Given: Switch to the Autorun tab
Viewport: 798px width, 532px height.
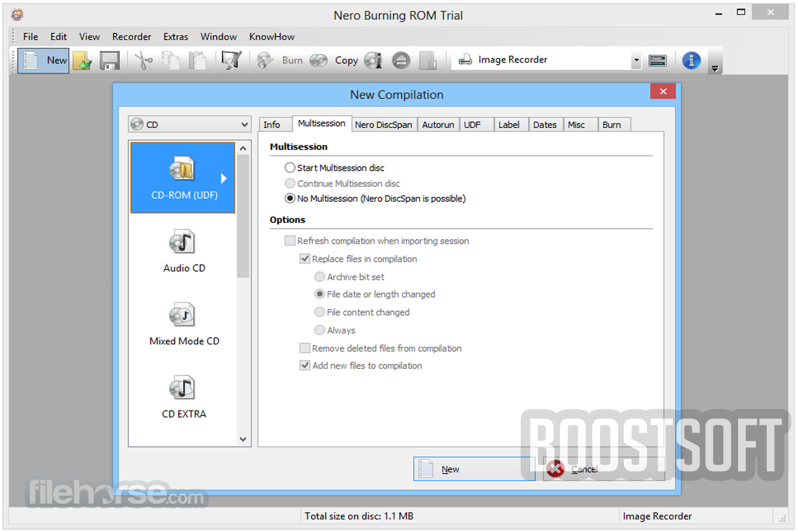Looking at the screenshot, I should coord(438,125).
